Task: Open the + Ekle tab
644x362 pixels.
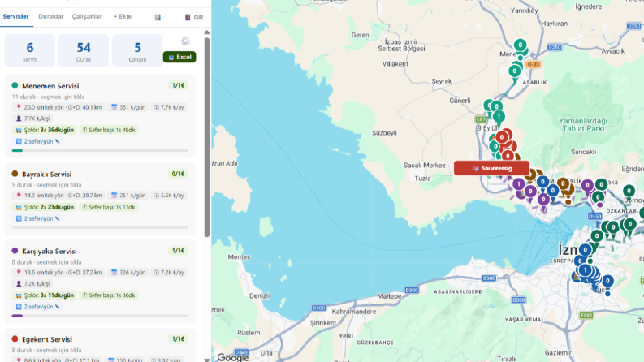Action: (123, 17)
